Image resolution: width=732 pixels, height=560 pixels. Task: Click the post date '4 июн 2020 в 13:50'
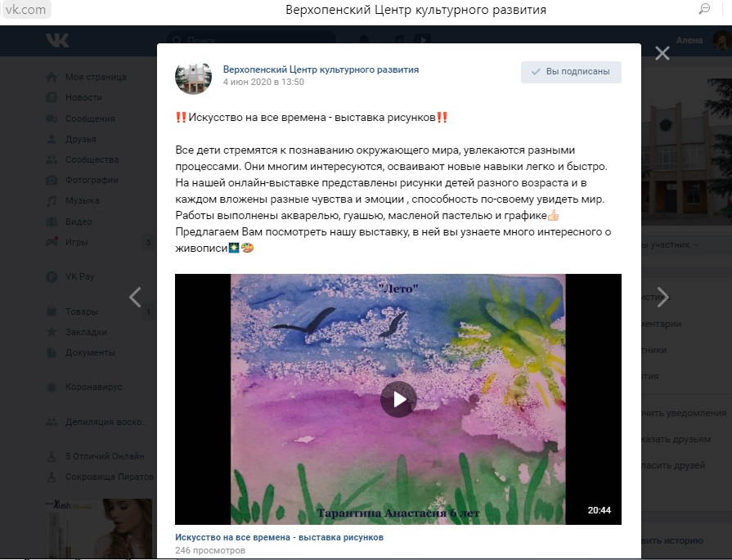(x=263, y=82)
